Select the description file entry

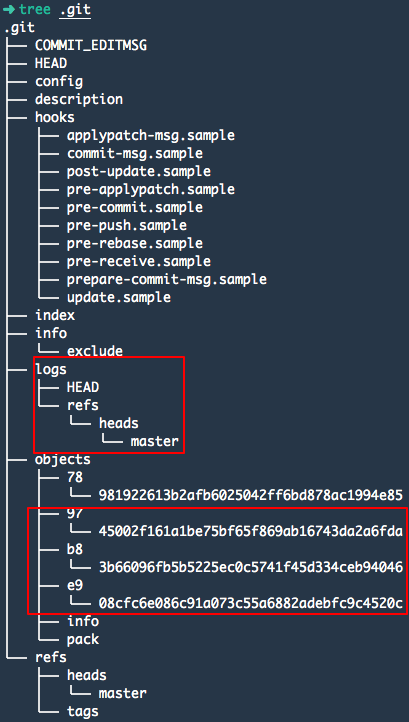(79, 100)
